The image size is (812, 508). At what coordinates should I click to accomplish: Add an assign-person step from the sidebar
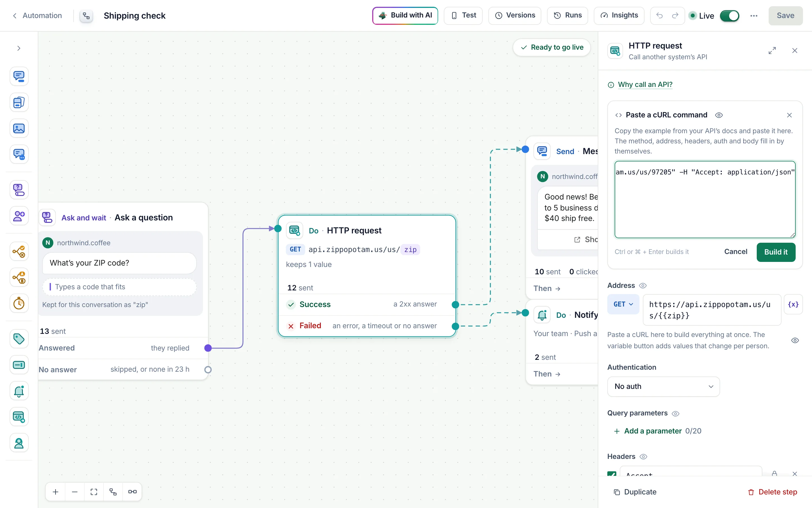coord(19,443)
